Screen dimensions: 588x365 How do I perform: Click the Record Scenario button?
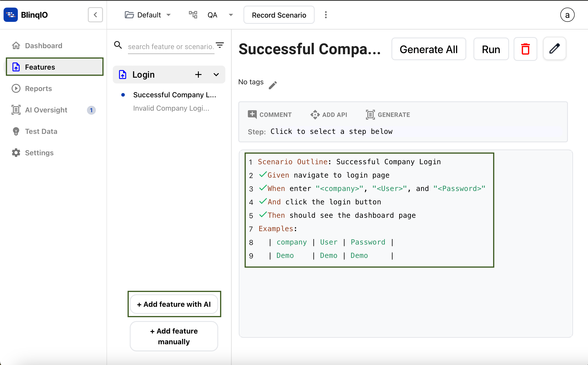point(279,15)
